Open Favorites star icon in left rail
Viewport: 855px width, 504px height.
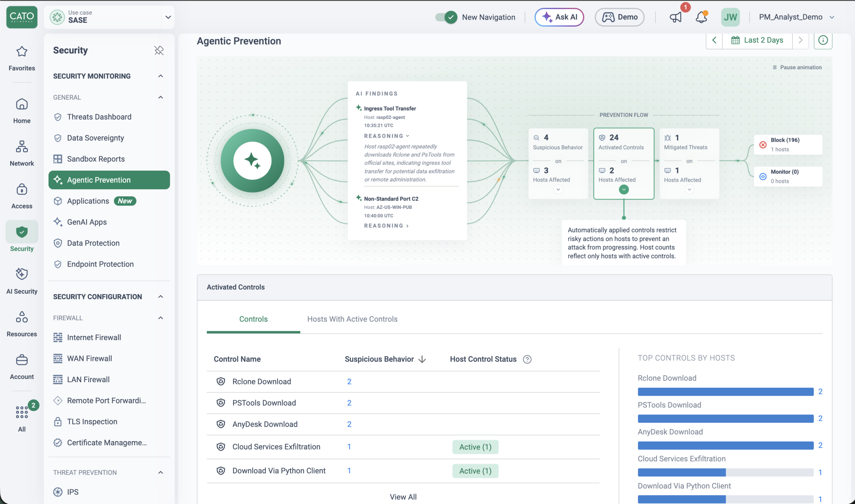click(x=22, y=52)
